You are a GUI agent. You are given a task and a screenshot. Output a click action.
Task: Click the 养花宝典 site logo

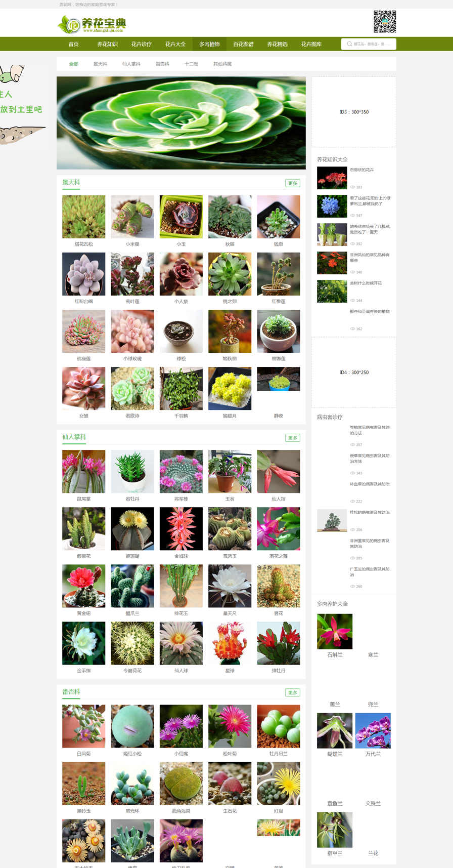(92, 24)
